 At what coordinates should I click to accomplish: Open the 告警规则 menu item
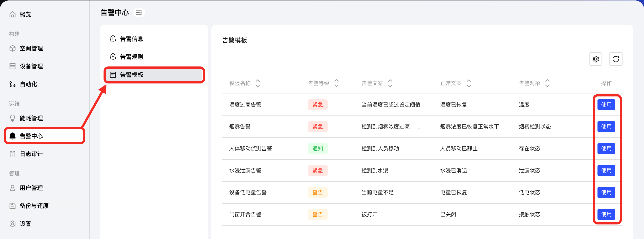coord(154,57)
